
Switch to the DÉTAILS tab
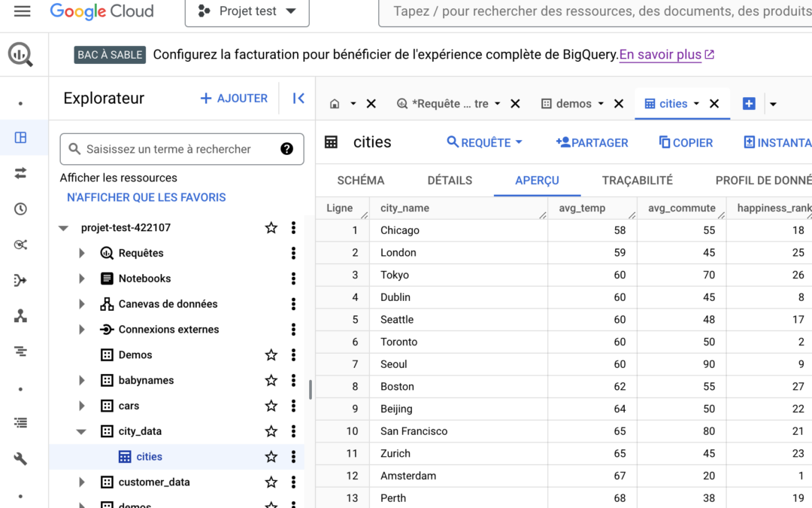coord(450,181)
